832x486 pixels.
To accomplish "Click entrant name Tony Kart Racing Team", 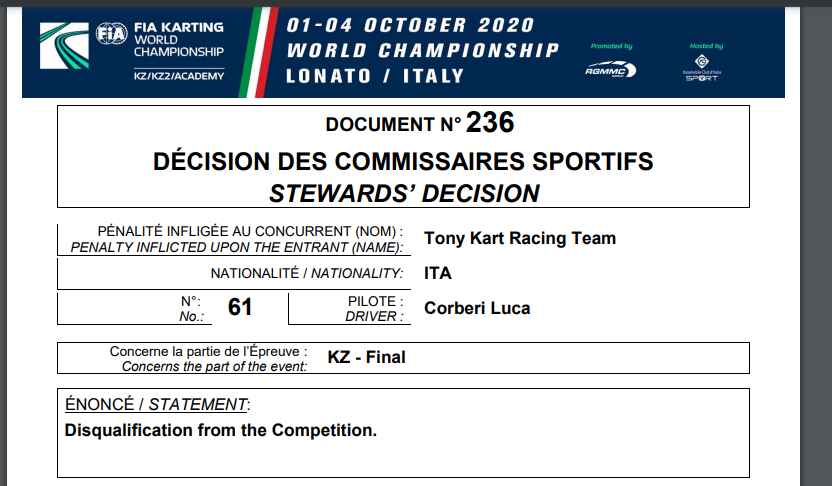I will tap(520, 238).
